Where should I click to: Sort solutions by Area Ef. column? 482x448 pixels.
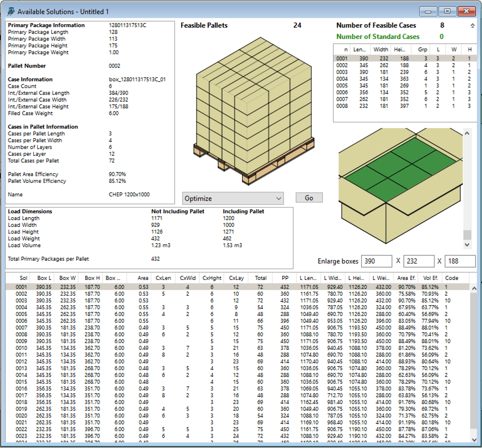406,278
